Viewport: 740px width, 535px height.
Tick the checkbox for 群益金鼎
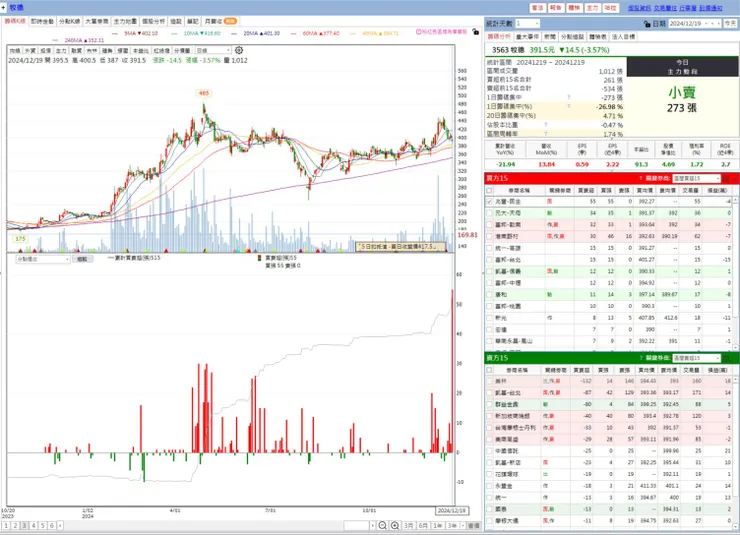[x=489, y=404]
